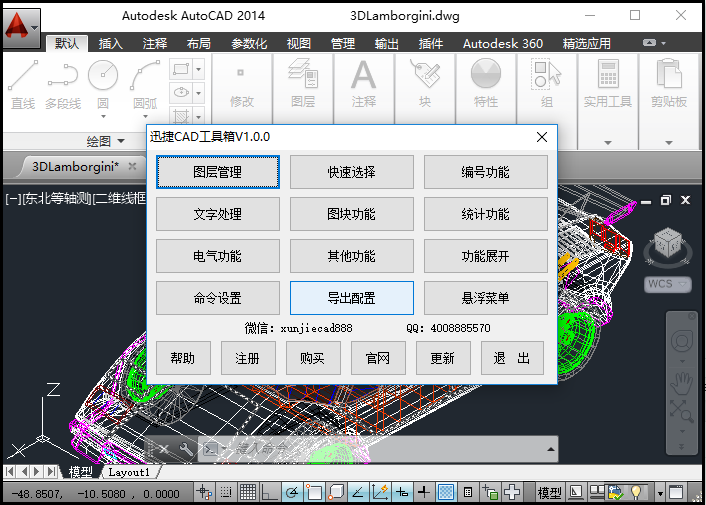
Task: Select the Polyline (多段线) tool
Action: (63, 85)
